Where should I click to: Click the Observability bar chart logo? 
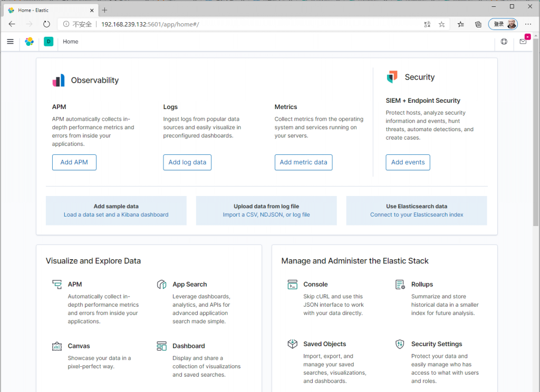tap(59, 80)
